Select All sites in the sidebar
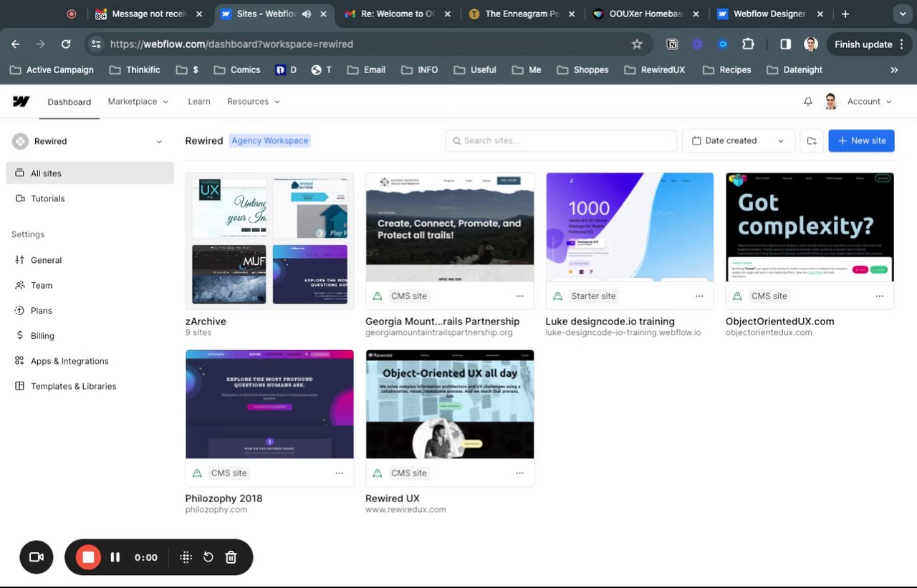 coord(90,173)
